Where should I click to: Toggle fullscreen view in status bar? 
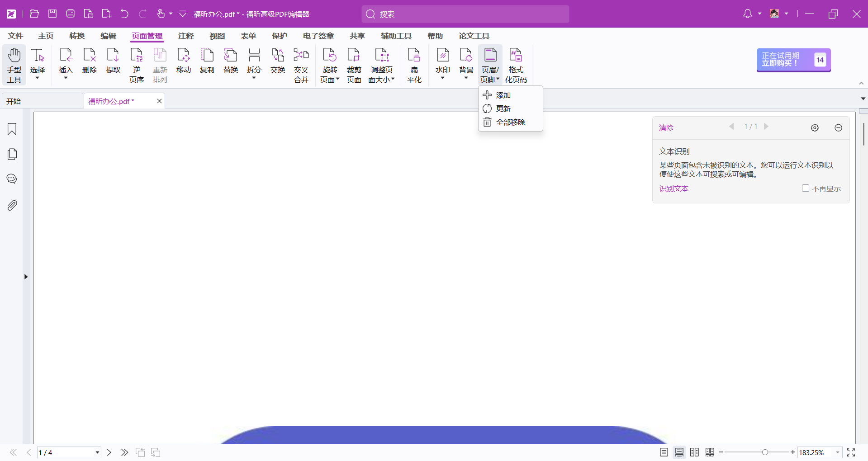[851, 452]
